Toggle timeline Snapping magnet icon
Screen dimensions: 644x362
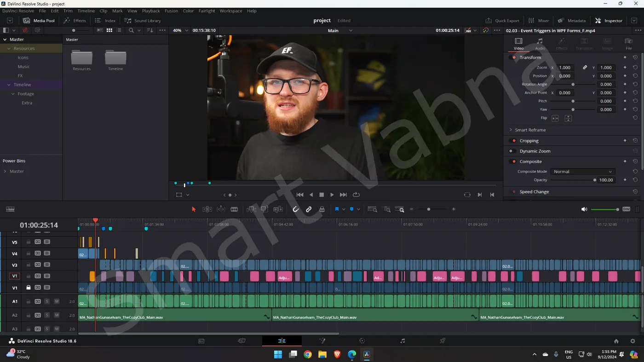[296, 209]
